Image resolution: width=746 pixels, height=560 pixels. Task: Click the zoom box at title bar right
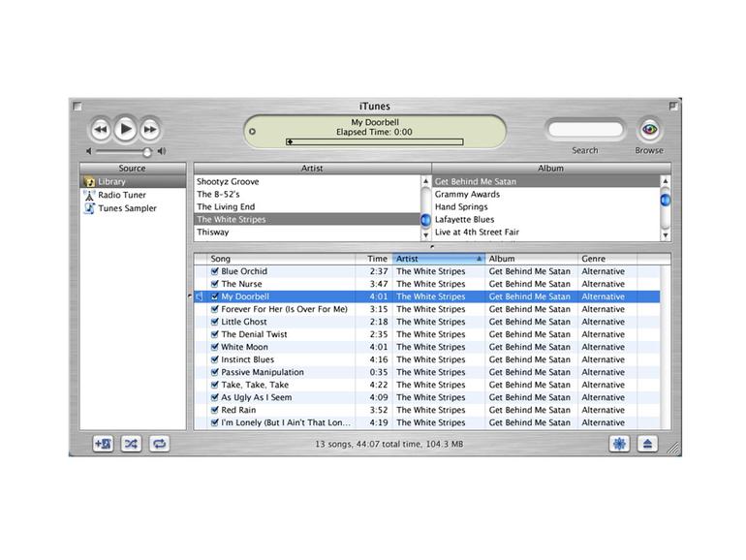point(672,107)
